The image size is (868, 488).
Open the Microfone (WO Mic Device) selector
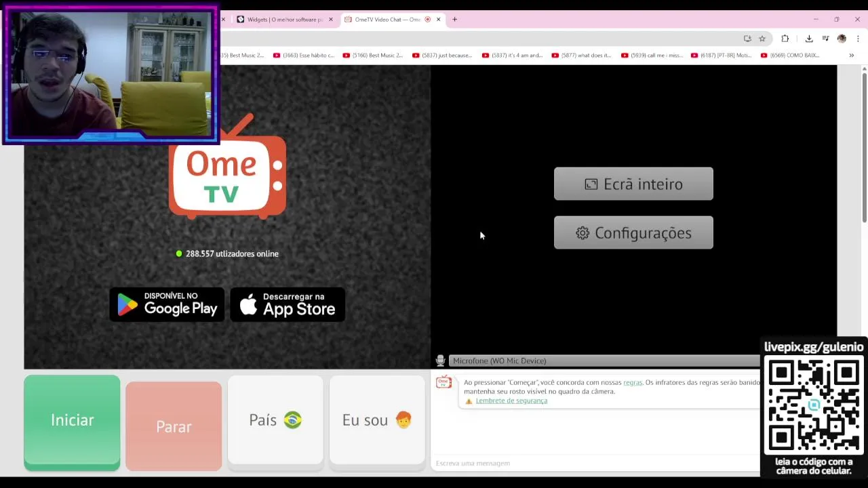tap(604, 361)
